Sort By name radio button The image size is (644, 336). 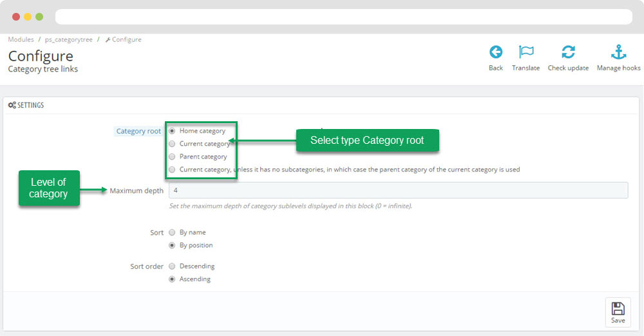pos(172,232)
